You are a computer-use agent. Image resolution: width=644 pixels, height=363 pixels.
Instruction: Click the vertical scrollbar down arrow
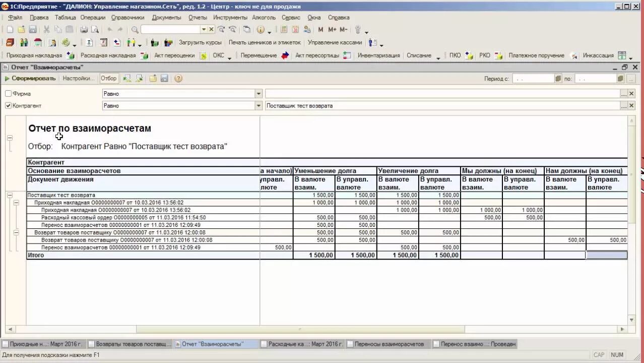632,320
